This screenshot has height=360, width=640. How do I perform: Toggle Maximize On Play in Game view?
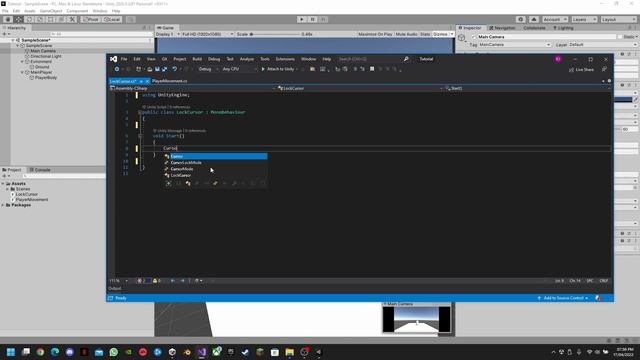(375, 34)
